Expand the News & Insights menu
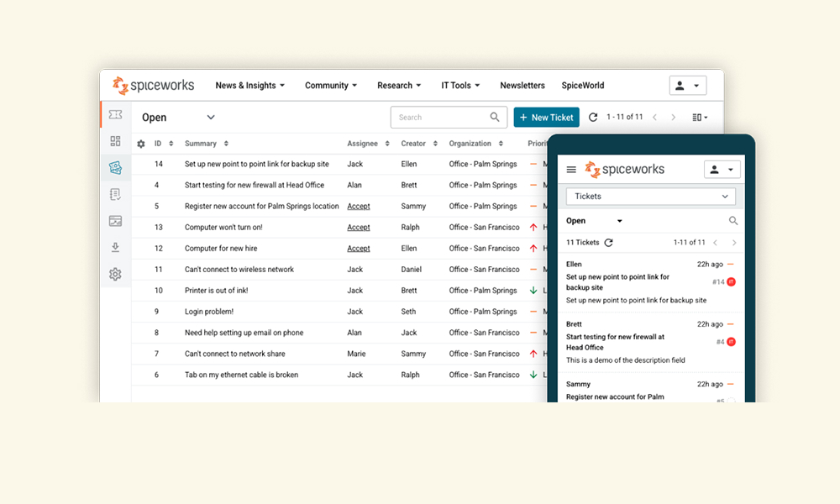The height and width of the screenshot is (504, 840). (x=249, y=85)
